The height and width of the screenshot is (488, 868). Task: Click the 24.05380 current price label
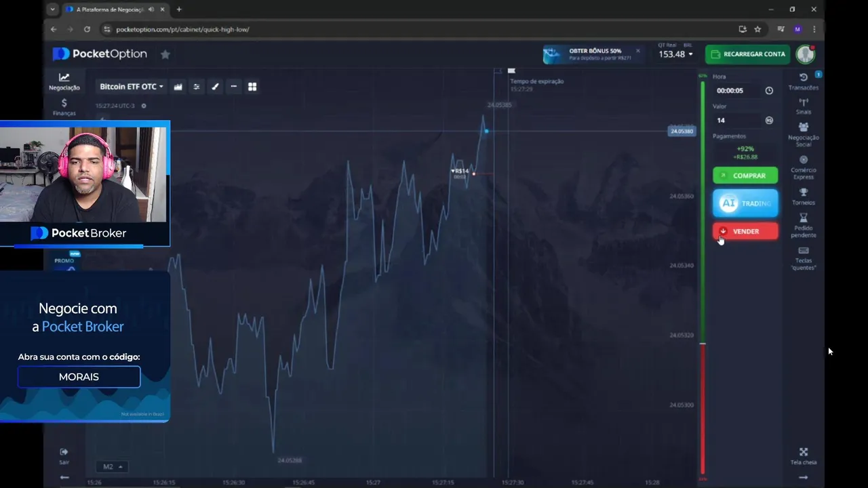(682, 131)
